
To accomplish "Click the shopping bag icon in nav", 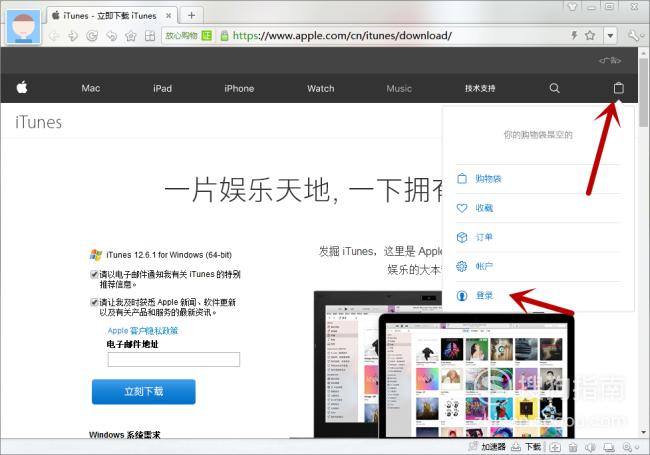I will 618,88.
